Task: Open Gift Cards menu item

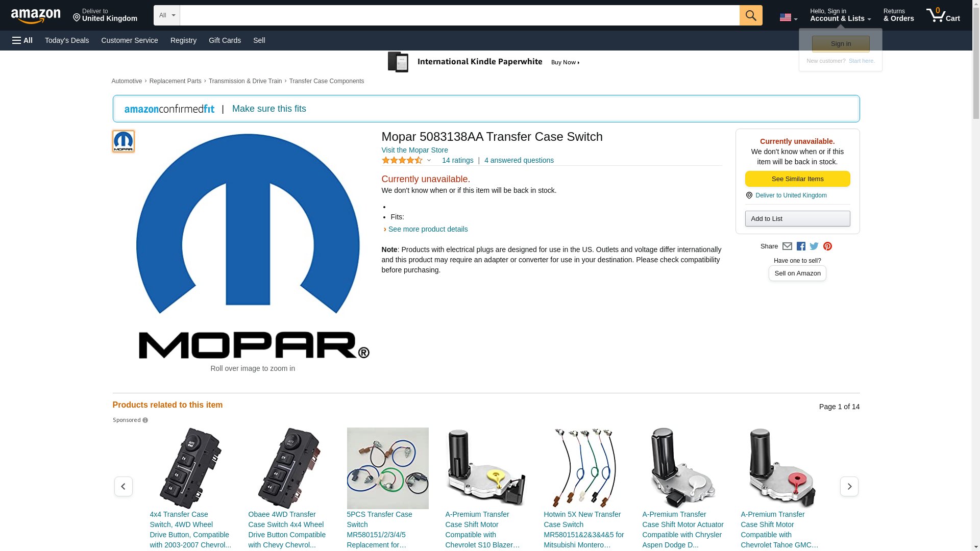Action: point(225,40)
